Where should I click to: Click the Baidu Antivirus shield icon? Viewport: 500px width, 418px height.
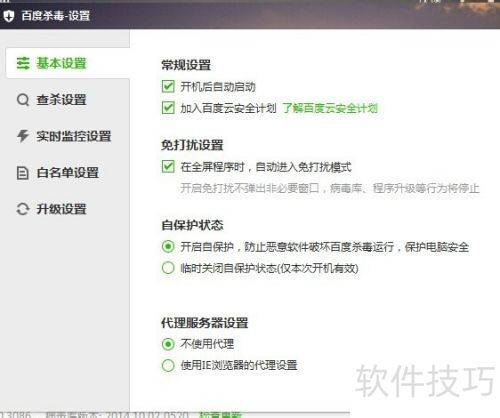(x=9, y=16)
